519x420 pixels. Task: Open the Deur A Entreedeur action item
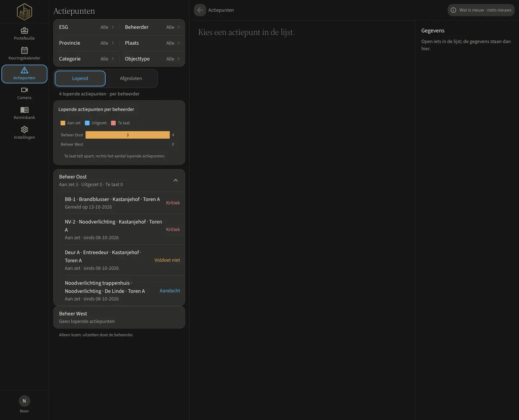[x=119, y=260]
